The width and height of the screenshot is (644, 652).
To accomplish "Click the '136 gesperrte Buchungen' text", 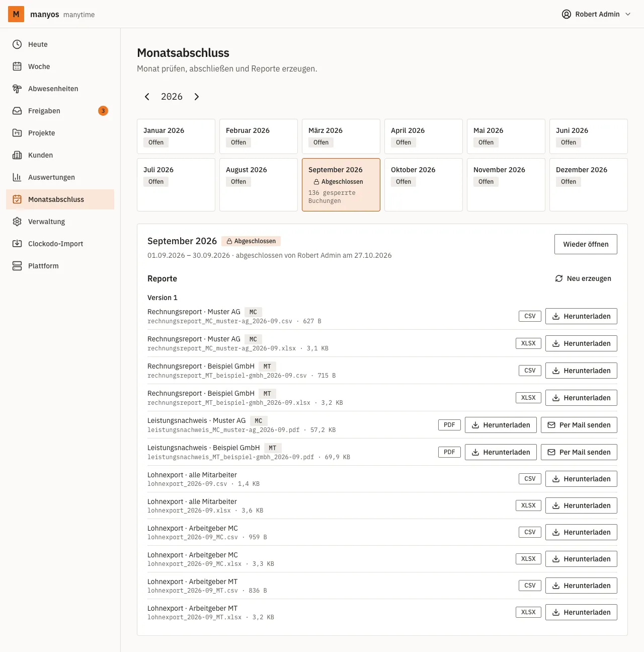I will coord(332,197).
